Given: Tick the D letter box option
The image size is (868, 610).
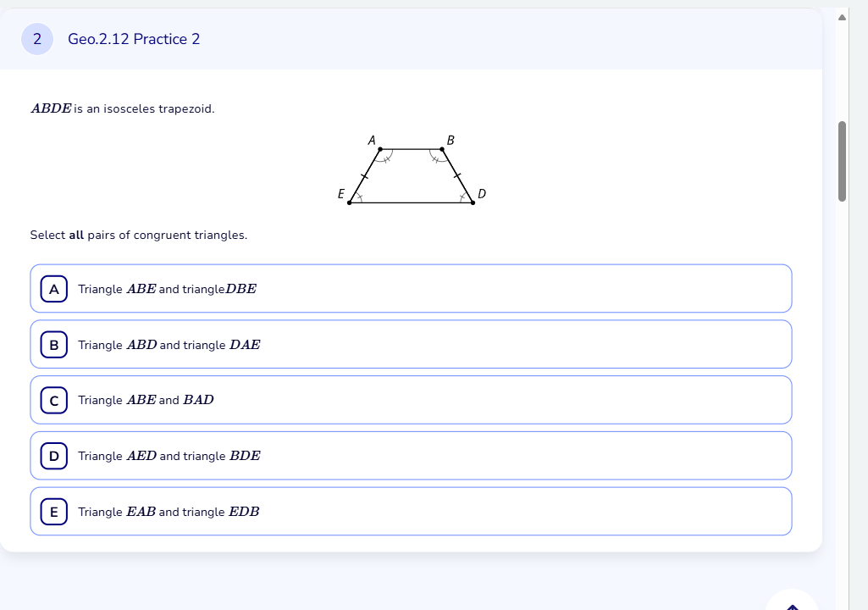Looking at the screenshot, I should (x=53, y=456).
